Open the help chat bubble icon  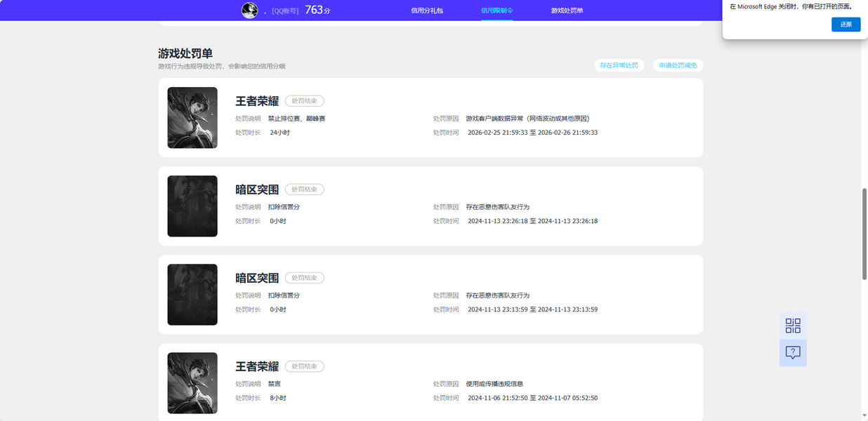click(x=793, y=352)
